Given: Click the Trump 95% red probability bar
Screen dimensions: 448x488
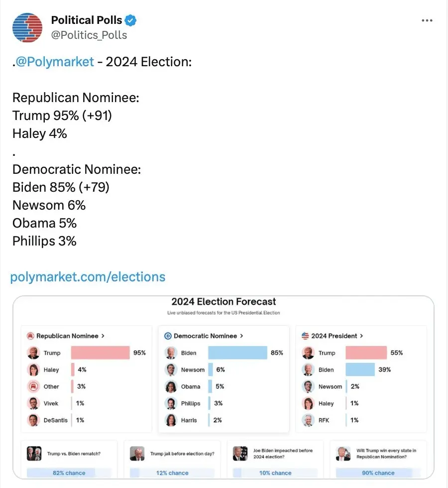Looking at the screenshot, I should coord(100,353).
